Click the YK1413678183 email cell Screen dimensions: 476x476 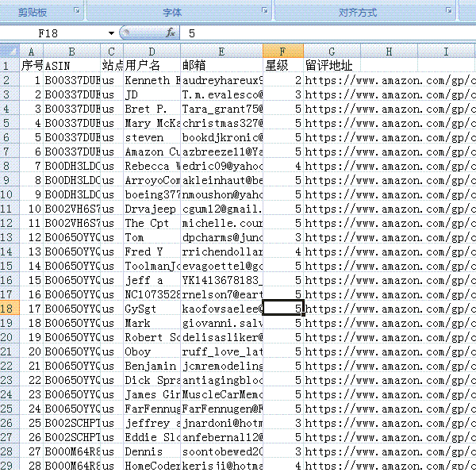tap(221, 280)
